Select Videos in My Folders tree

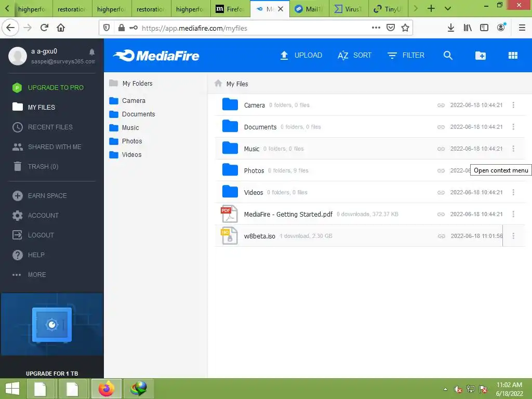(125, 155)
